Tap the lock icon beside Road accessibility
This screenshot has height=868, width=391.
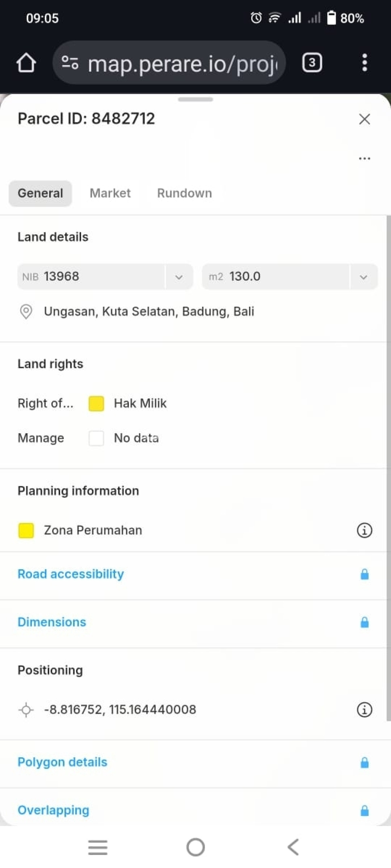pos(364,574)
